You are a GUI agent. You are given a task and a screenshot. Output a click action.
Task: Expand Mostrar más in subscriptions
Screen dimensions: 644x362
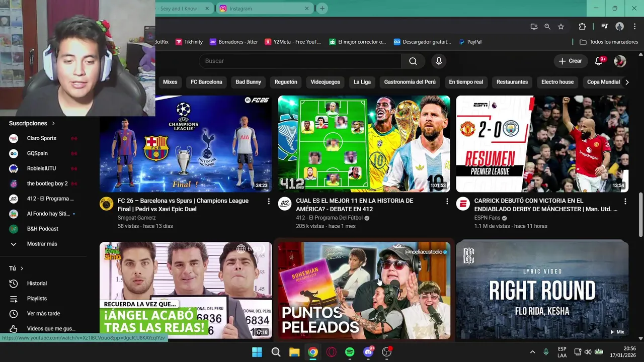click(x=43, y=244)
